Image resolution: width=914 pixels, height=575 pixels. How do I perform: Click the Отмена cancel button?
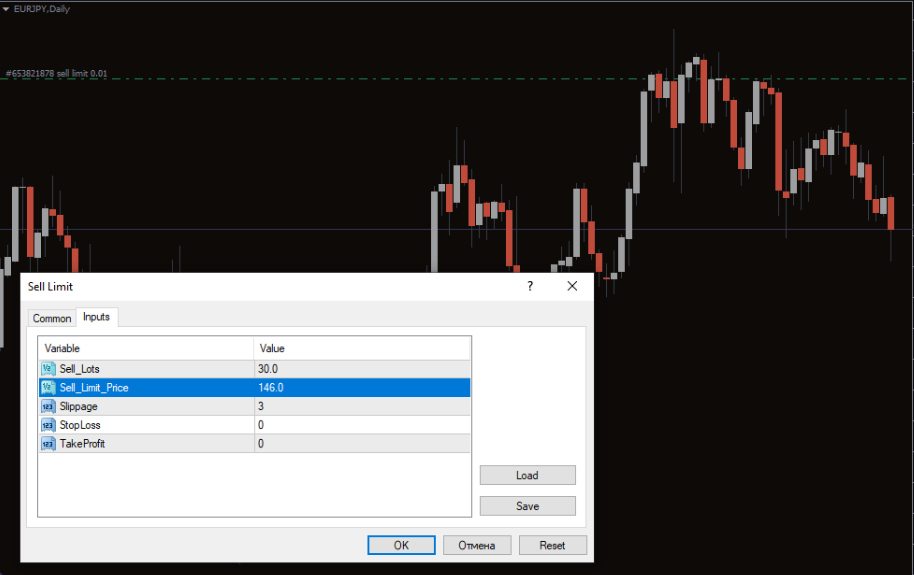[477, 545]
